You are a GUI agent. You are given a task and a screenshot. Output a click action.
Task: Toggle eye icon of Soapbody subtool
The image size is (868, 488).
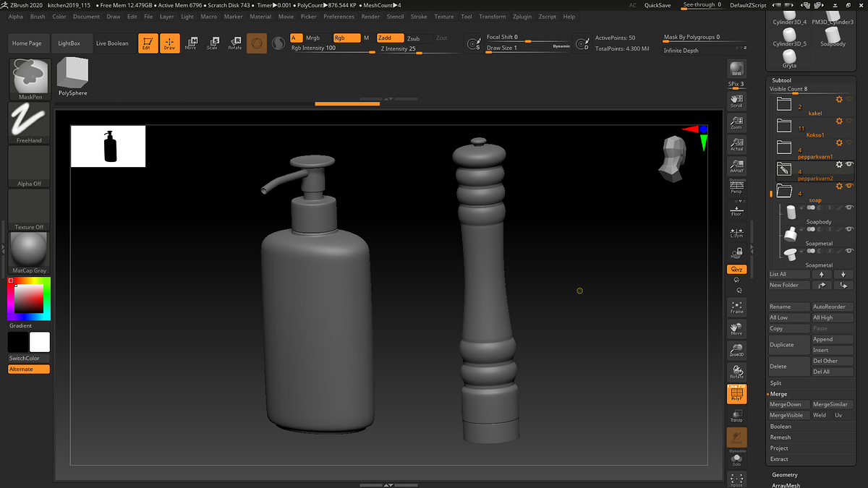(849, 207)
